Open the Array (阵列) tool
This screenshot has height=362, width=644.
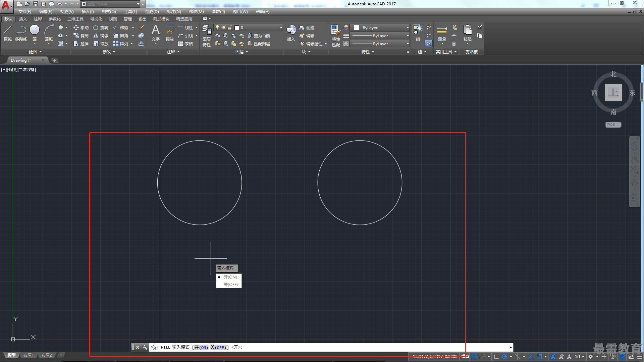121,44
